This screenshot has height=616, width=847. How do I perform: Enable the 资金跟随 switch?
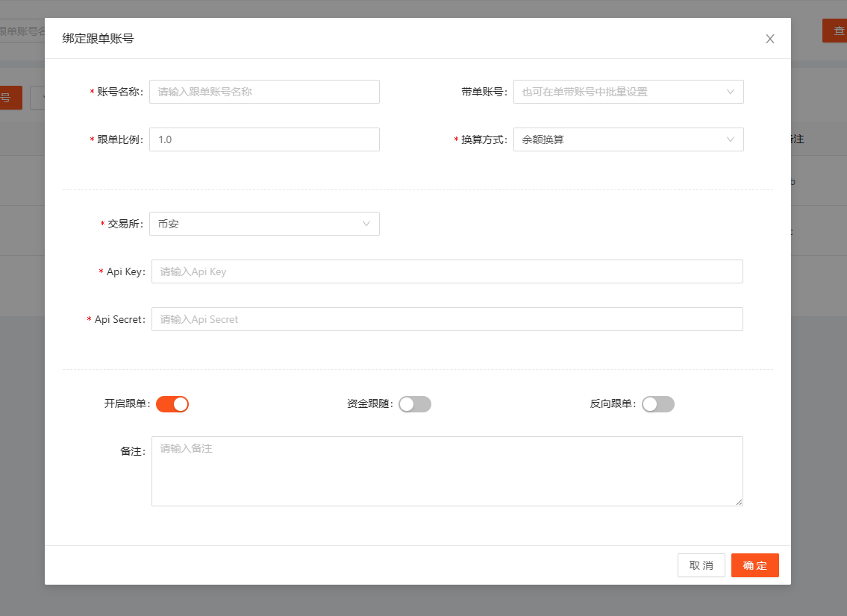(415, 403)
